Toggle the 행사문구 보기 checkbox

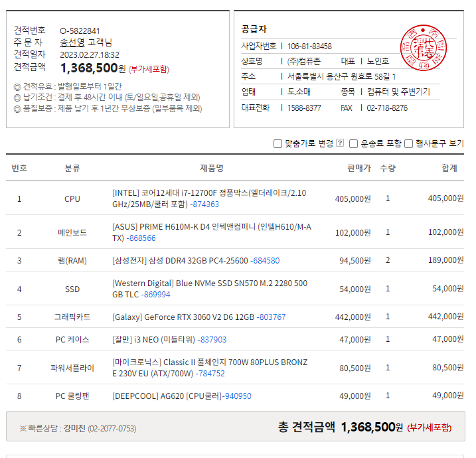coord(409,143)
